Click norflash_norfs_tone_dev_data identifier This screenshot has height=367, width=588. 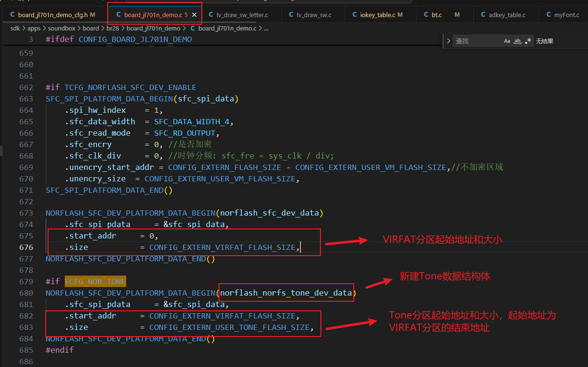click(x=286, y=293)
